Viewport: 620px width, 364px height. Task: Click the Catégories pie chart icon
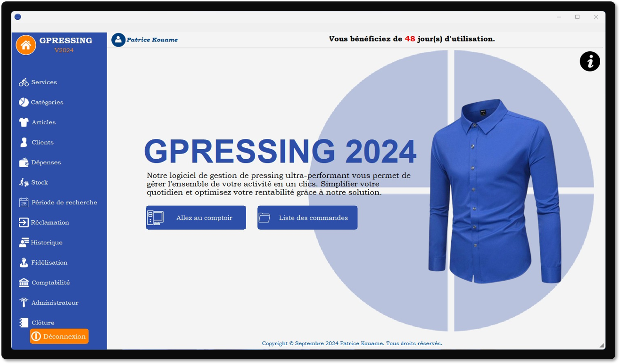[24, 102]
